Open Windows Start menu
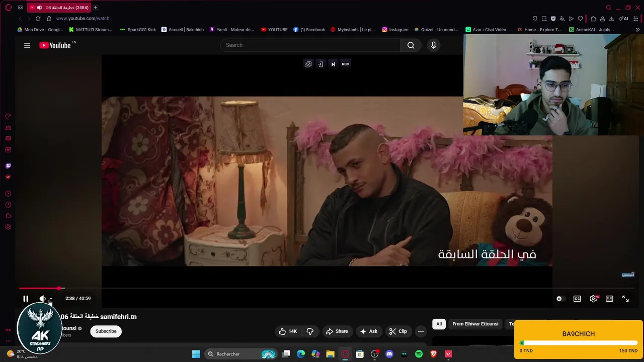 [196, 354]
